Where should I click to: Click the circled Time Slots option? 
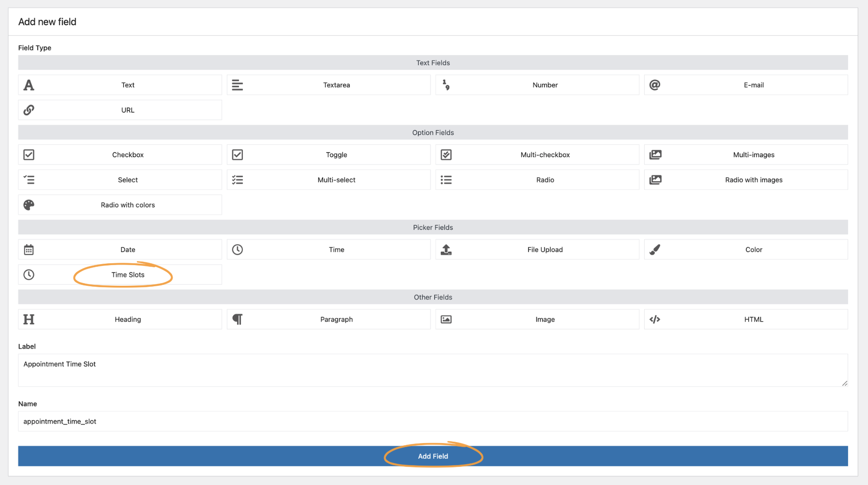click(128, 274)
